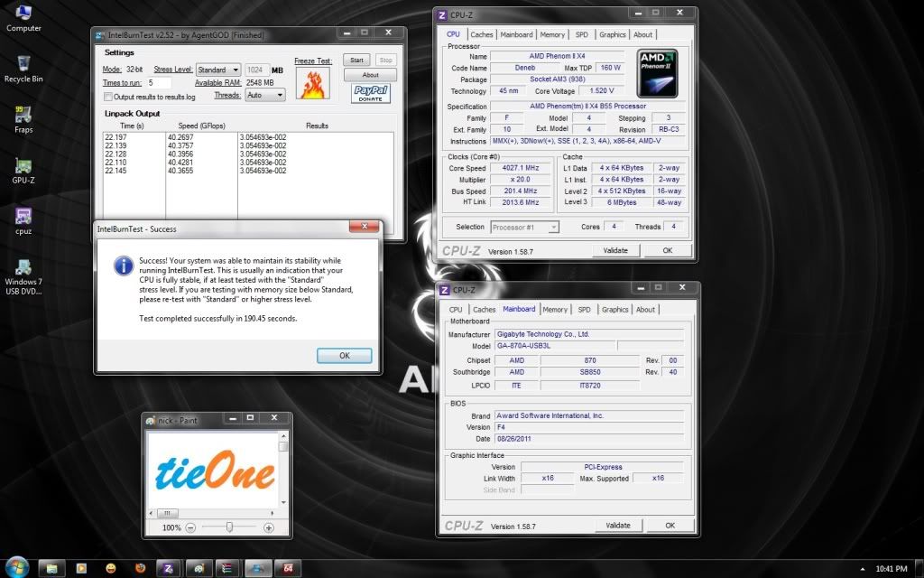
Task: Switch to Caches tab in the Phenom CPU-Z window
Action: [482, 35]
